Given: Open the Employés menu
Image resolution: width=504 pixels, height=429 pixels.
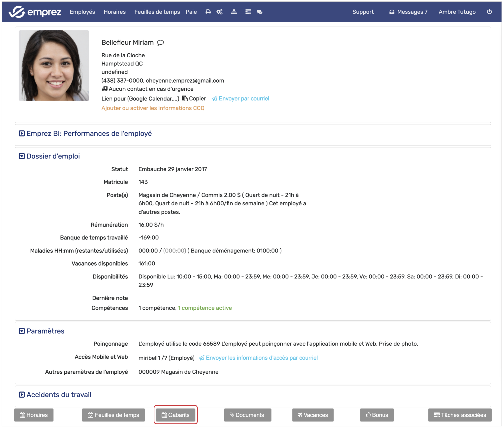Looking at the screenshot, I should click(82, 12).
